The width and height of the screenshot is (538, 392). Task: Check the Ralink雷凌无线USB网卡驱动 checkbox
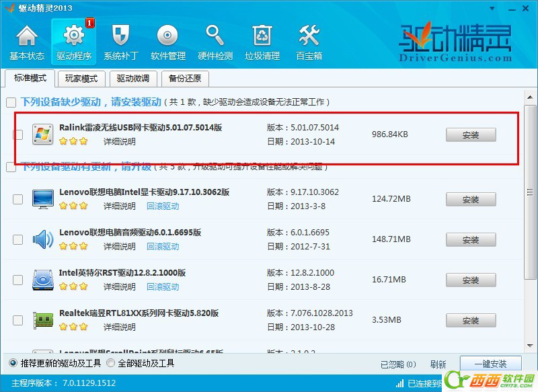click(x=18, y=134)
